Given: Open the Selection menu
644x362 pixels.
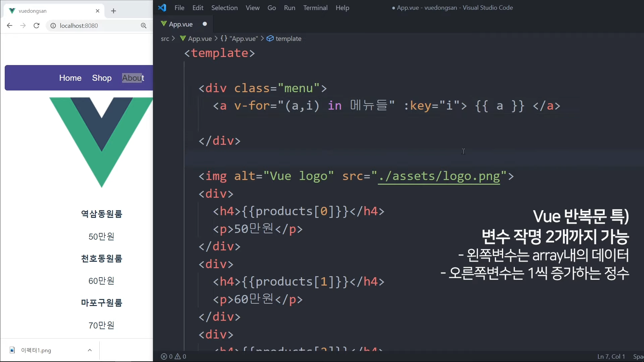Looking at the screenshot, I should (x=224, y=8).
